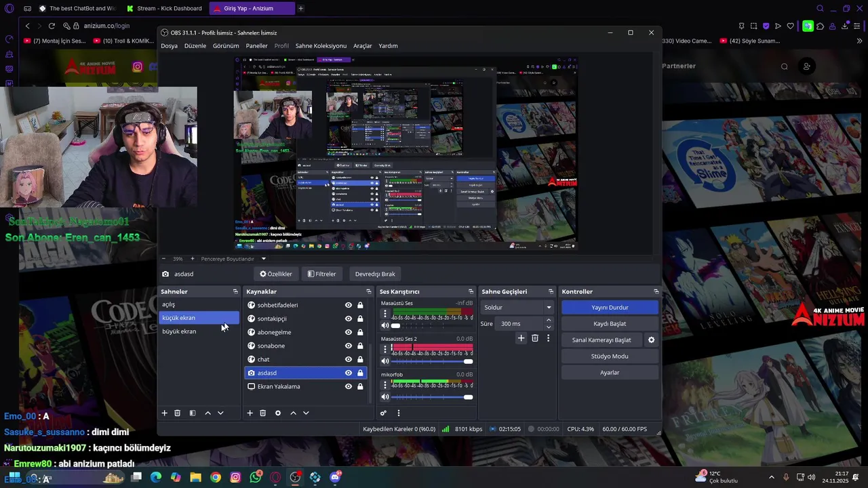
Task: Move source up in Kaynaklar list
Action: coord(293,413)
